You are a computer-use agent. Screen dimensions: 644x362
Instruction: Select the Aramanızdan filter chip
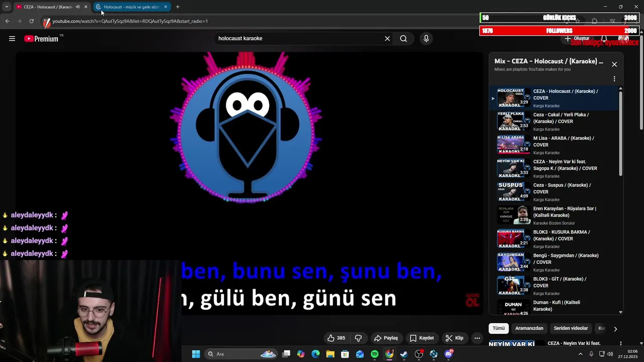[x=529, y=328]
